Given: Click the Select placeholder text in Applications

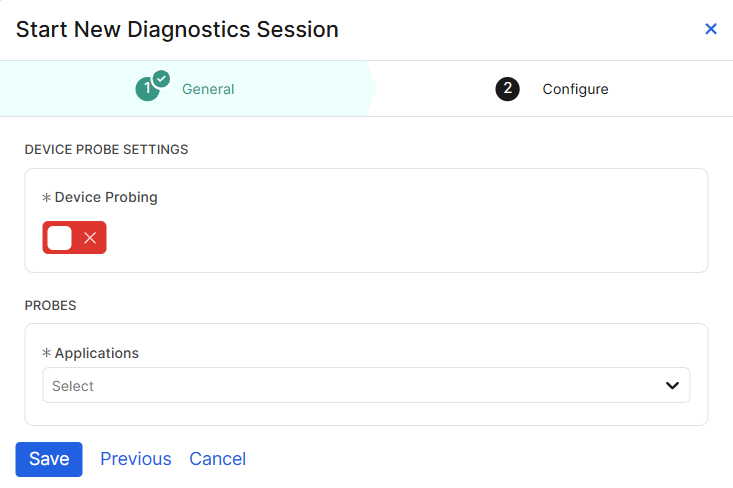Looking at the screenshot, I should (73, 386).
